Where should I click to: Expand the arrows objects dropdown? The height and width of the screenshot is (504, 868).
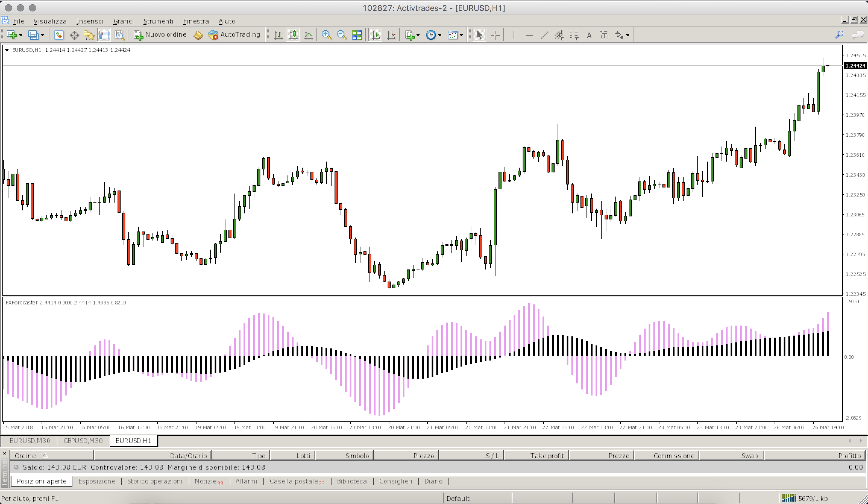click(x=627, y=35)
